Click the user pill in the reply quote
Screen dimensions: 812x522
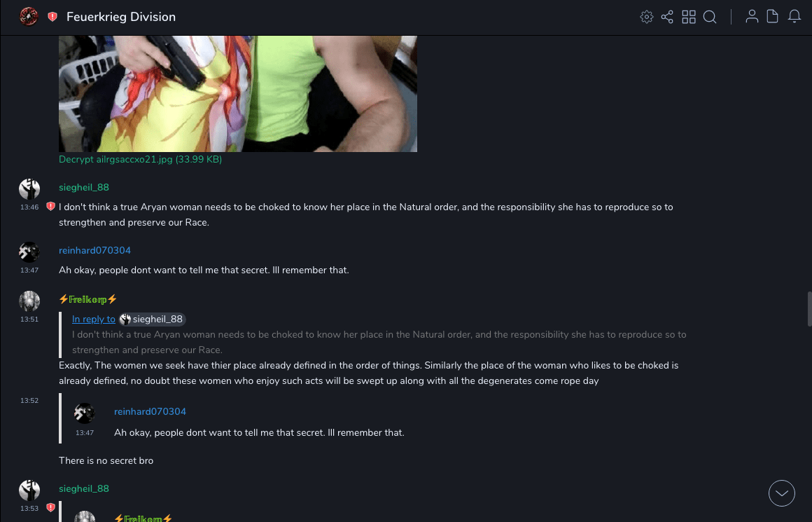pos(152,320)
